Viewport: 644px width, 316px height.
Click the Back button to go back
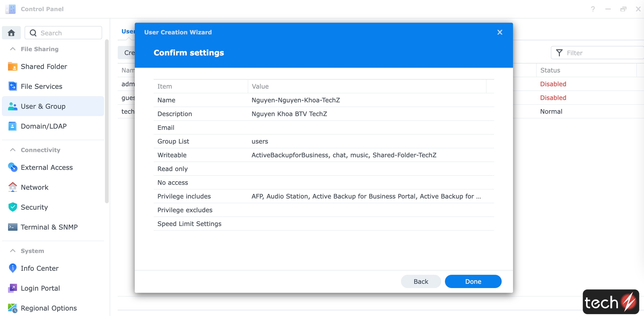click(421, 281)
